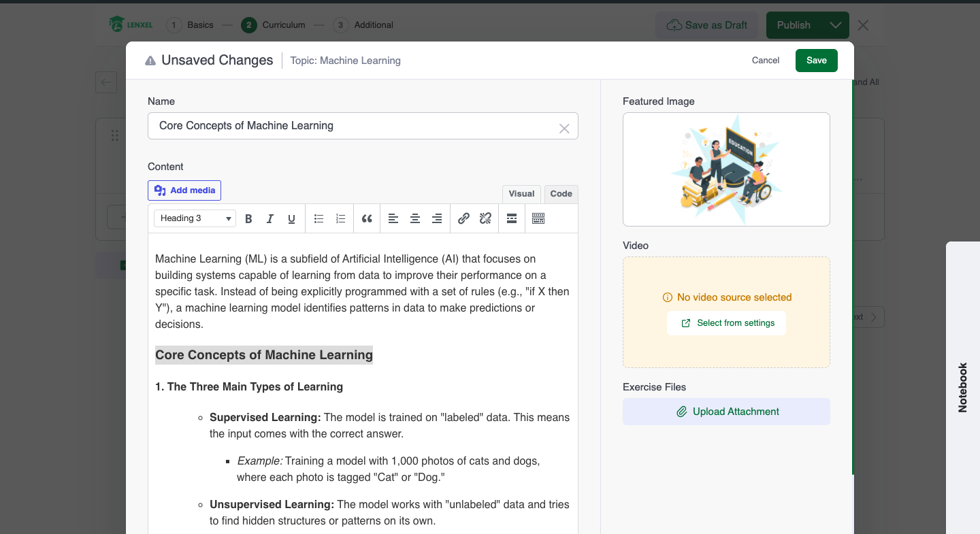The width and height of the screenshot is (980, 534).
Task: Insert a bulleted list
Action: 318,218
